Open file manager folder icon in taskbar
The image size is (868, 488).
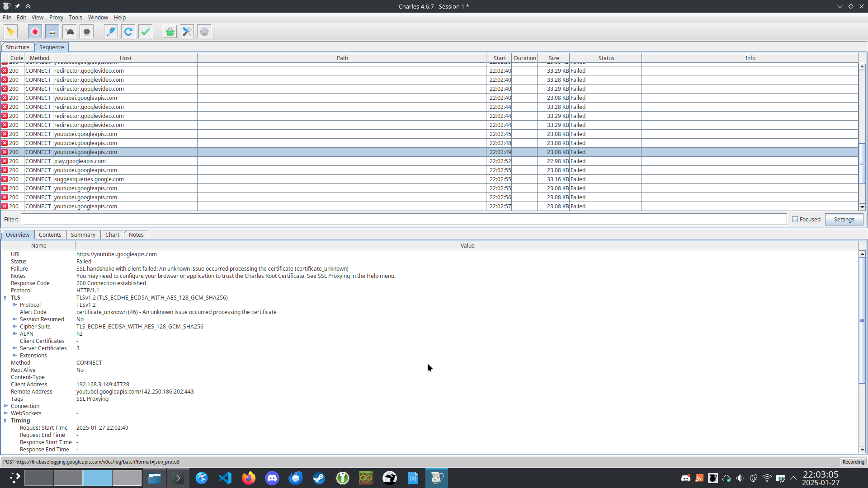(x=155, y=478)
